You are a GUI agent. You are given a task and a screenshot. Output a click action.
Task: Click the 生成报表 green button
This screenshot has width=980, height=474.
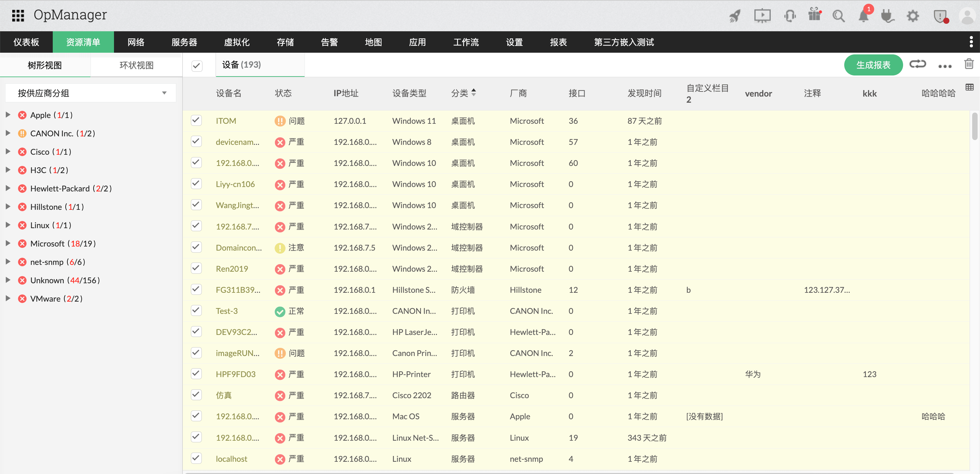(x=873, y=65)
